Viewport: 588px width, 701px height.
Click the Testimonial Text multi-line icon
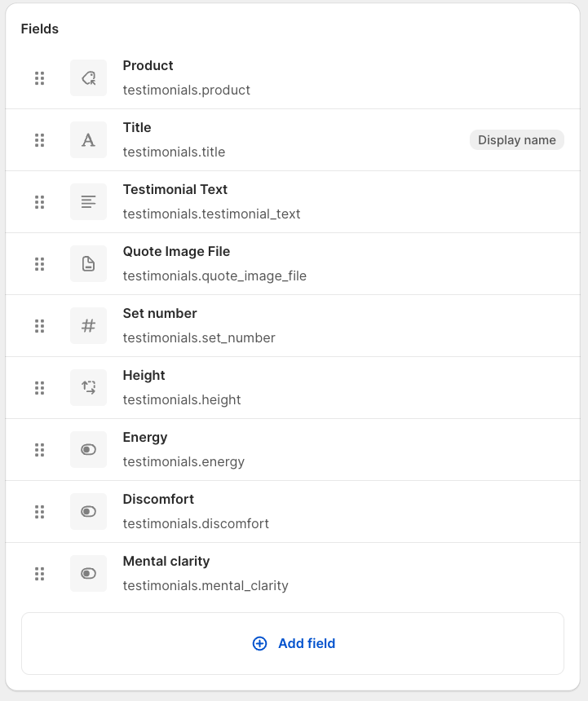click(88, 202)
